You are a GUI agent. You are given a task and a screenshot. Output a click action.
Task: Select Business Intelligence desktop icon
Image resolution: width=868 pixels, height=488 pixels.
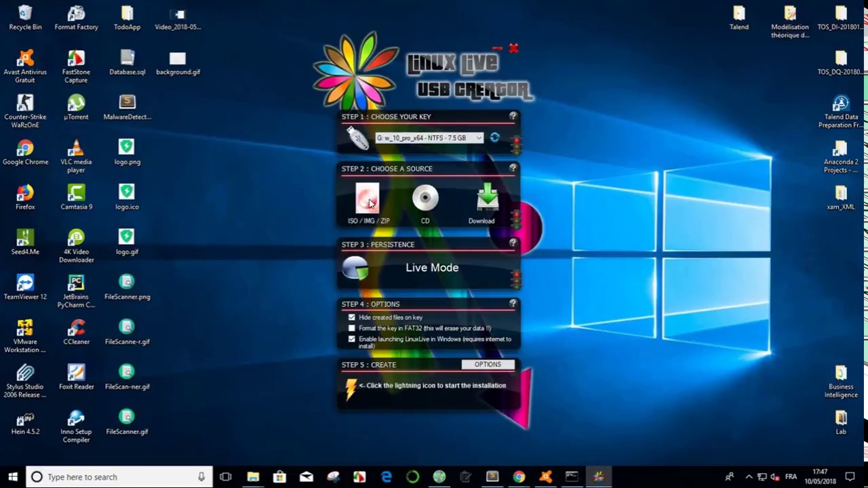click(841, 382)
